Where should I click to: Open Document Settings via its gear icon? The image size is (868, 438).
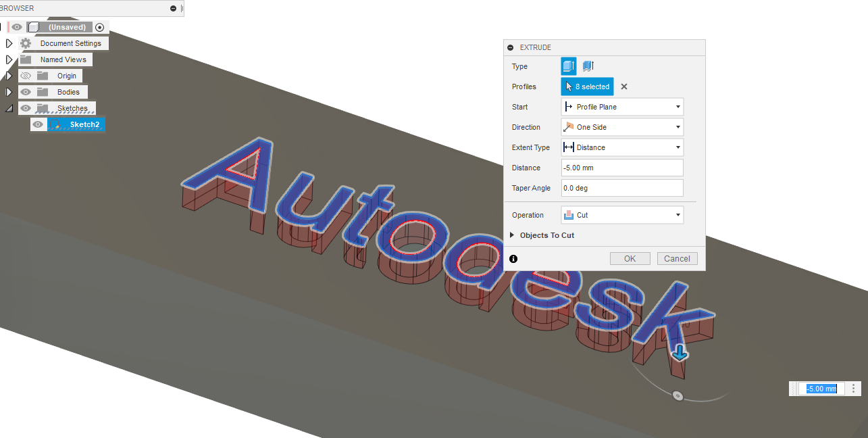(x=25, y=43)
